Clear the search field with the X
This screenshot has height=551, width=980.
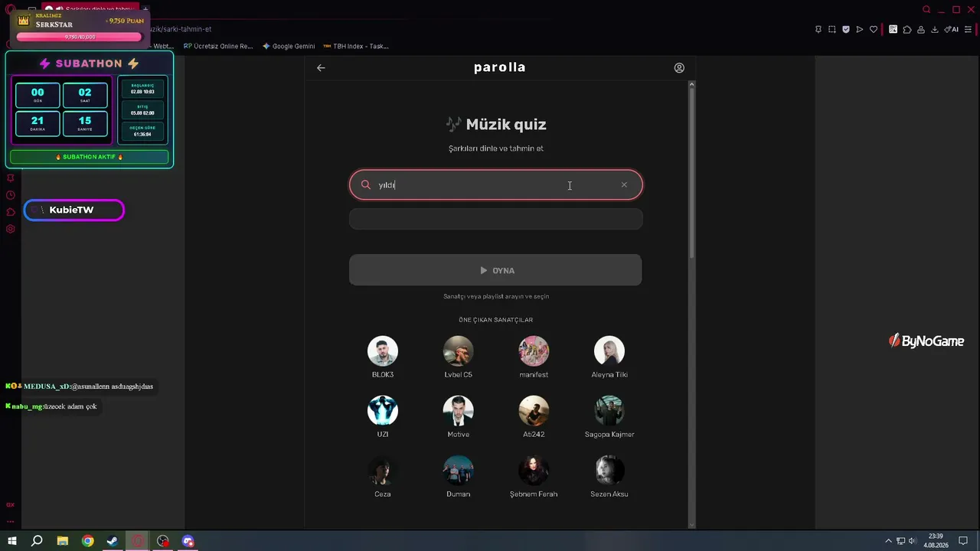pyautogui.click(x=624, y=184)
